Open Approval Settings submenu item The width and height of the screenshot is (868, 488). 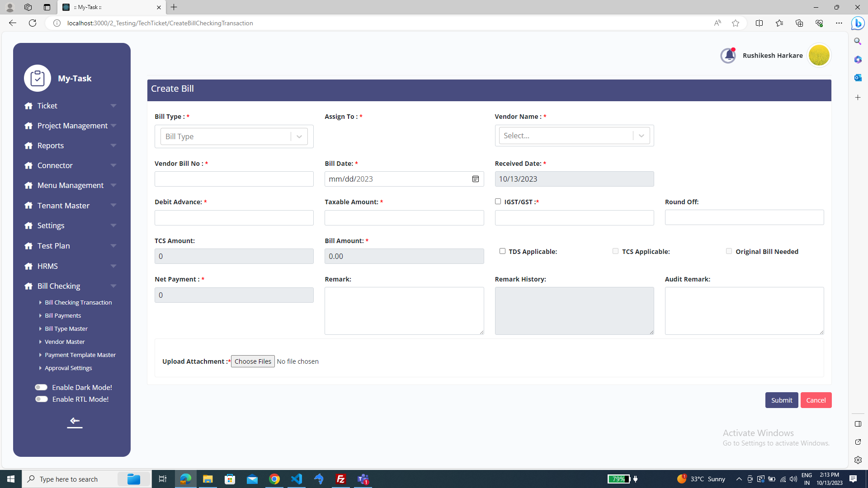[x=68, y=368]
